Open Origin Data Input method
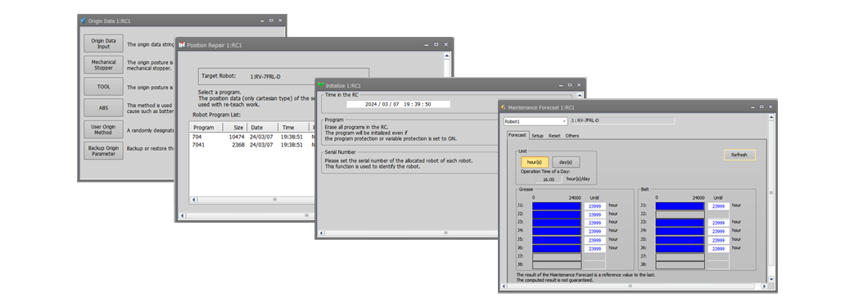 (x=103, y=43)
